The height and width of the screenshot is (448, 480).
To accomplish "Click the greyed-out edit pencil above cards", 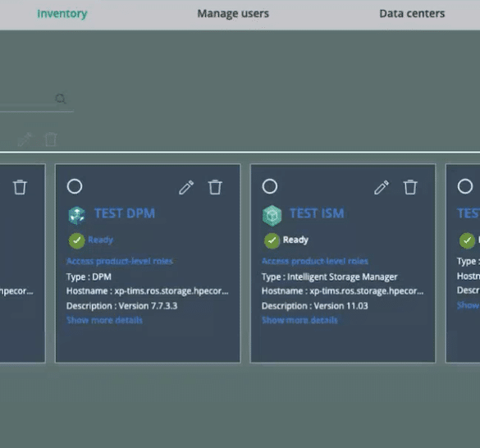I will 25,139.
